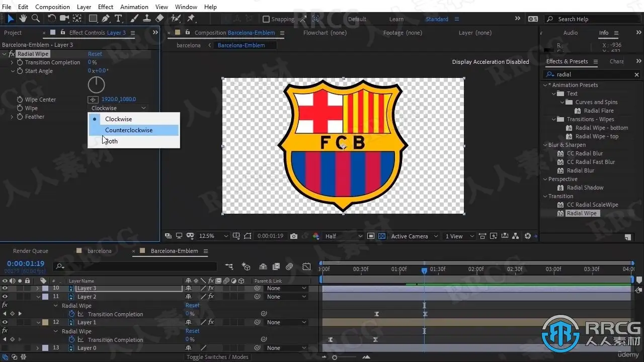Screen dimensions: 644x362
Task: Expand the Feather property
Action: click(12, 117)
